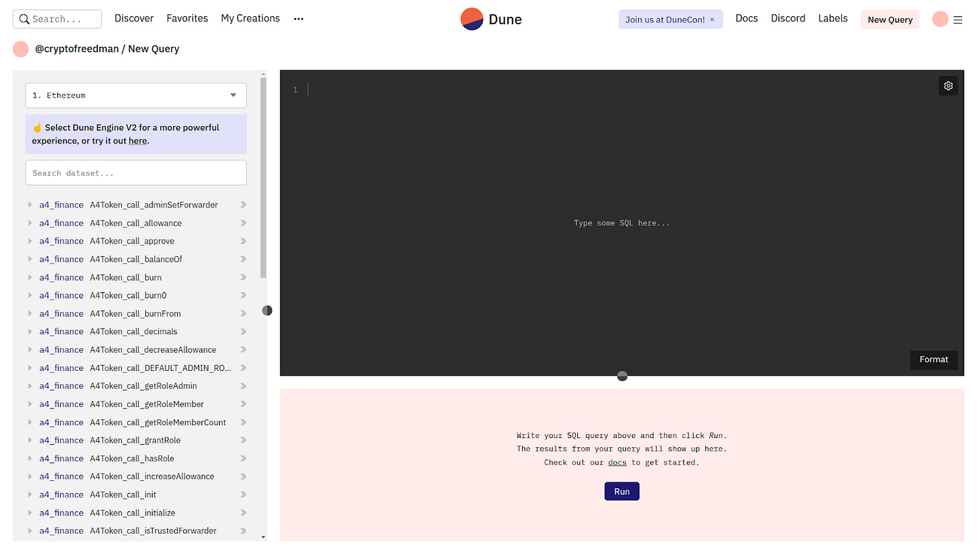Expand the A4Token_call_burnFrom table row

point(30,313)
